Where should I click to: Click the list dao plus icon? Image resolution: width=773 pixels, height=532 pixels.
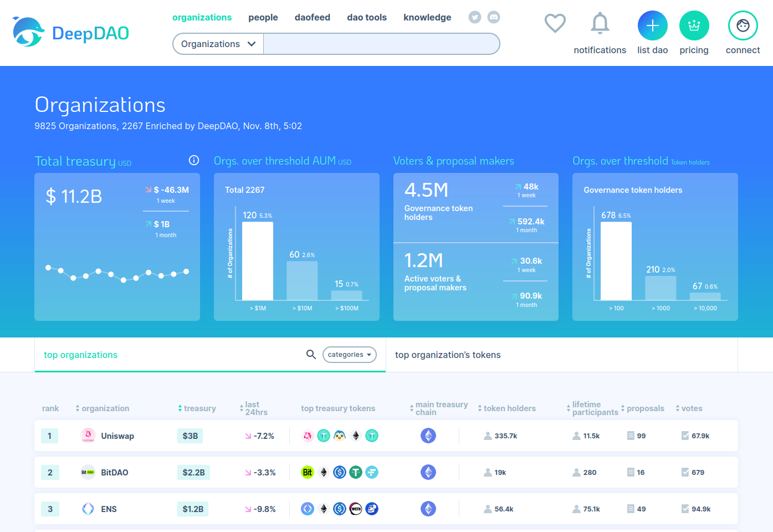tap(653, 25)
